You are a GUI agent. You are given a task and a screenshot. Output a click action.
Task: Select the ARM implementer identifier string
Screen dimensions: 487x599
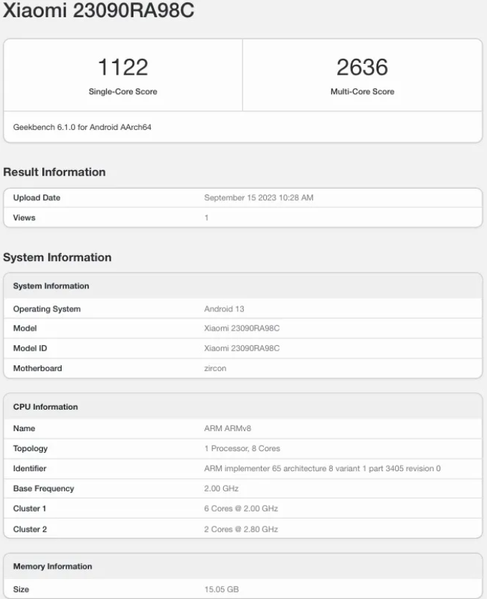tap(322, 468)
